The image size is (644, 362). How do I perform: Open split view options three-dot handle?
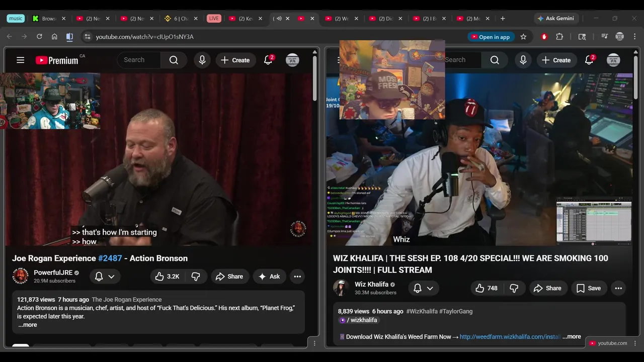coord(314,343)
